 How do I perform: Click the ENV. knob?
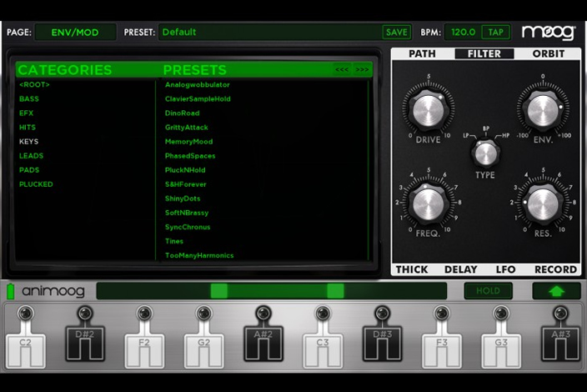click(x=543, y=110)
